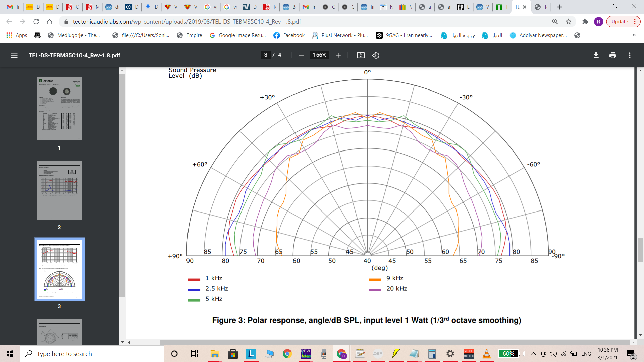Viewport: 644px width, 362px height.
Task: Open Microsoft Store from the taskbar
Action: [x=233, y=354]
